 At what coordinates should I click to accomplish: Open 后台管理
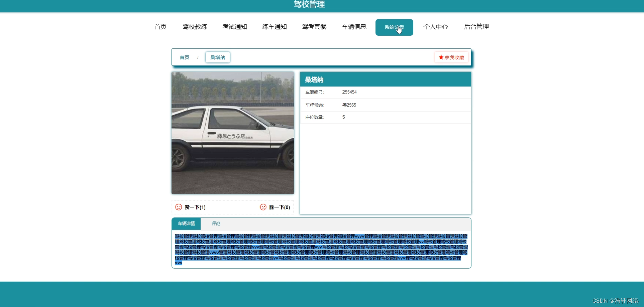coord(476,27)
